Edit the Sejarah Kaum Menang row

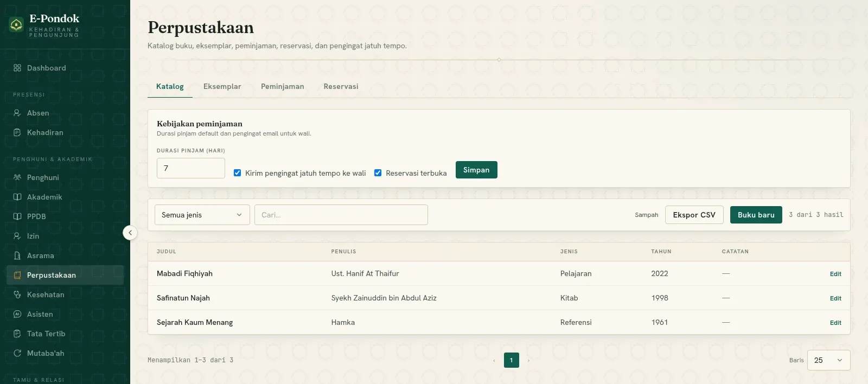click(x=835, y=323)
